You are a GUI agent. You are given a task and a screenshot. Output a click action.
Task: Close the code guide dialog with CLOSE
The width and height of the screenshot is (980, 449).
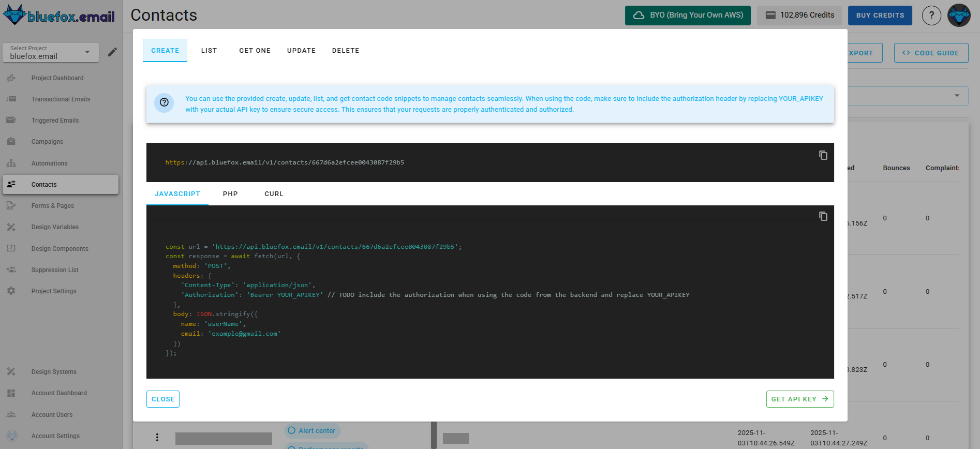(x=163, y=399)
